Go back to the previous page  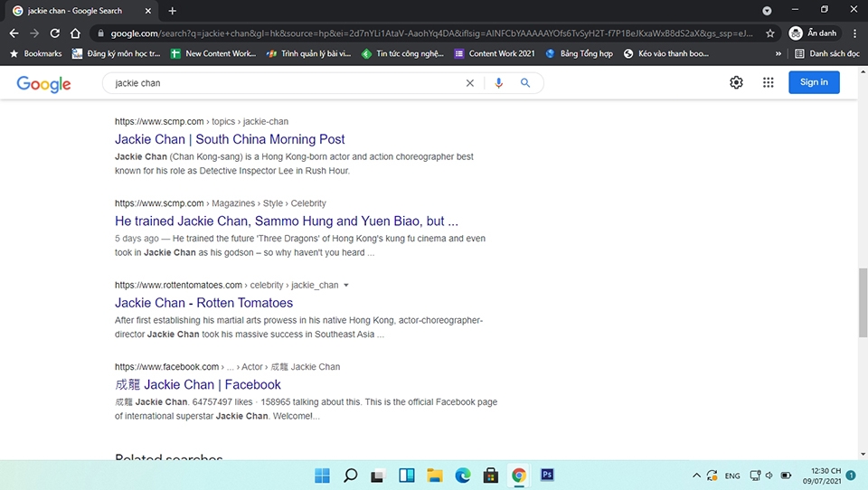pos(14,33)
